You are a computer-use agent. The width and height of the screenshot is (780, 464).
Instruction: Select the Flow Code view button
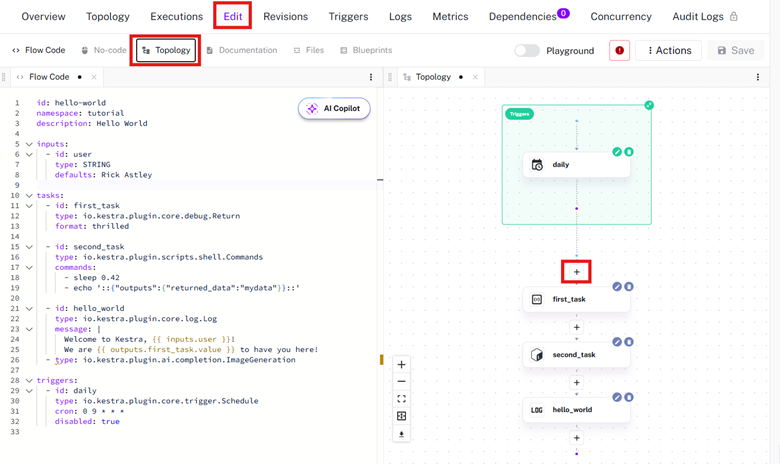click(x=39, y=50)
